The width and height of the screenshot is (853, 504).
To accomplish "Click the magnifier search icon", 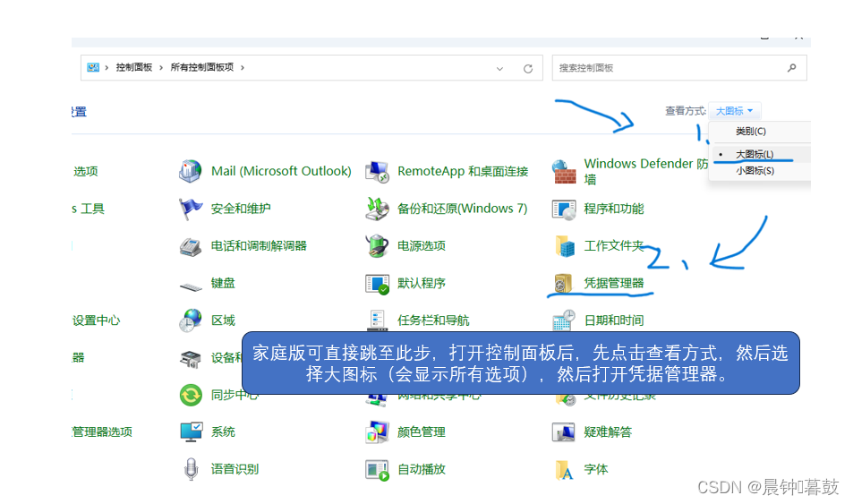I will click(791, 67).
